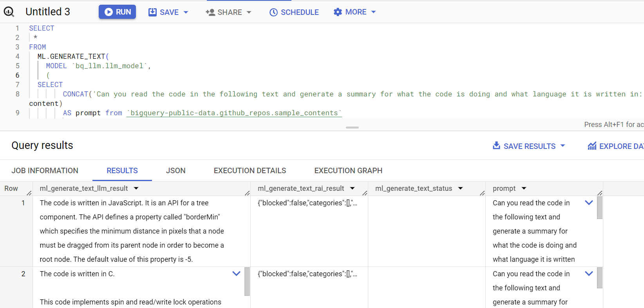The height and width of the screenshot is (308, 644).
Task: Open the EXECUTION DETAILS tab
Action: coord(250,170)
